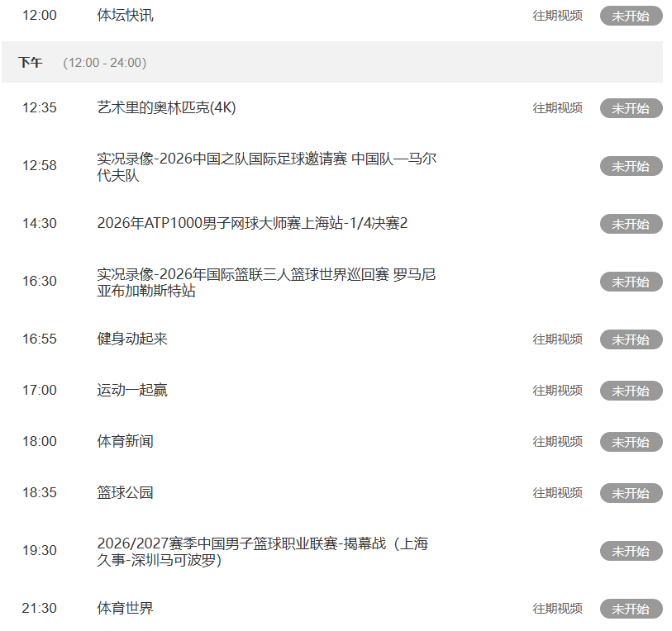Click the 16:30 time entry
This screenshot has height=631, width=672.
point(40,281)
